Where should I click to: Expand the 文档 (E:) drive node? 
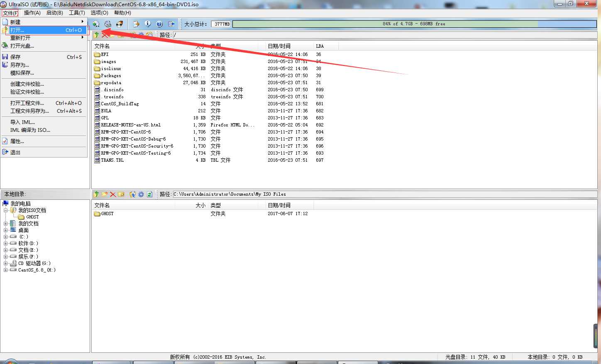click(6, 250)
